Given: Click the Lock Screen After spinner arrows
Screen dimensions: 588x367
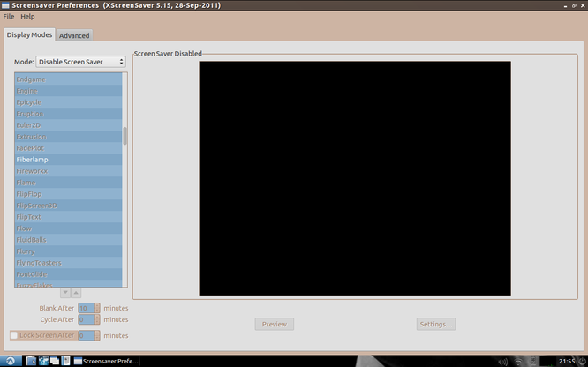Looking at the screenshot, I should [97, 335].
